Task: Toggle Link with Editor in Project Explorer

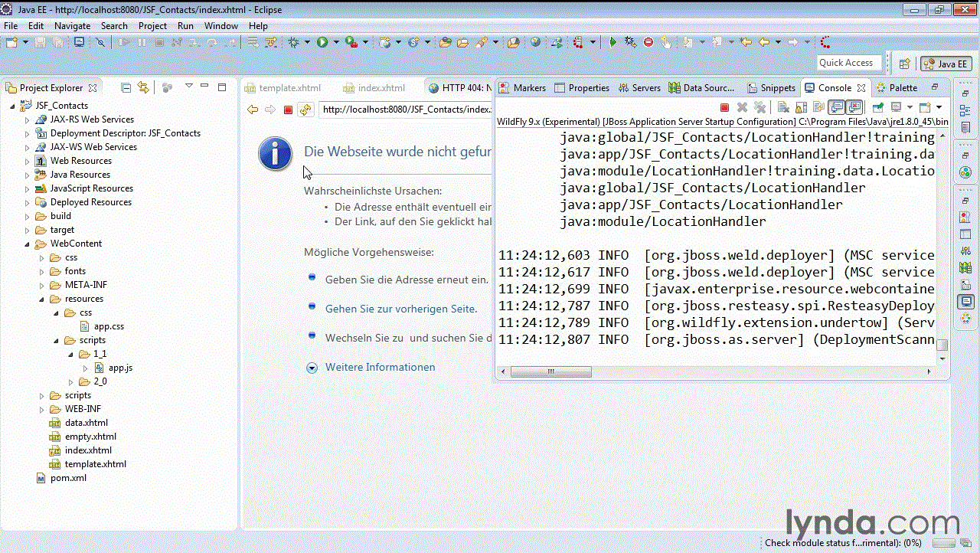Action: coord(143,87)
